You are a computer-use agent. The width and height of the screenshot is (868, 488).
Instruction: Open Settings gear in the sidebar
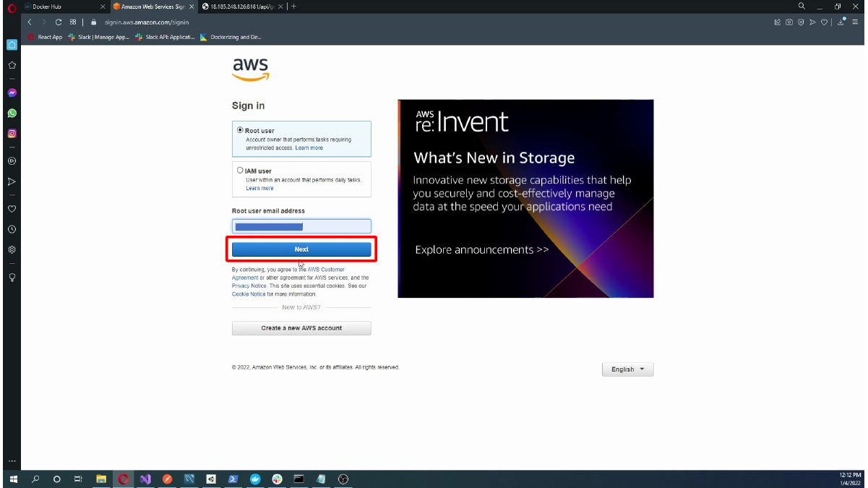pyautogui.click(x=12, y=249)
